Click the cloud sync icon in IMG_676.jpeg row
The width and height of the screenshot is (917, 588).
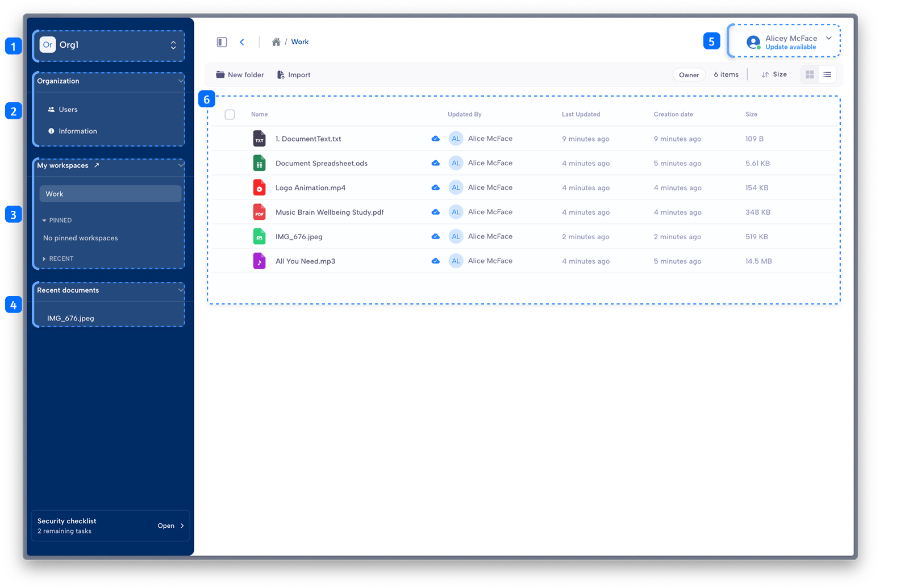(x=435, y=236)
